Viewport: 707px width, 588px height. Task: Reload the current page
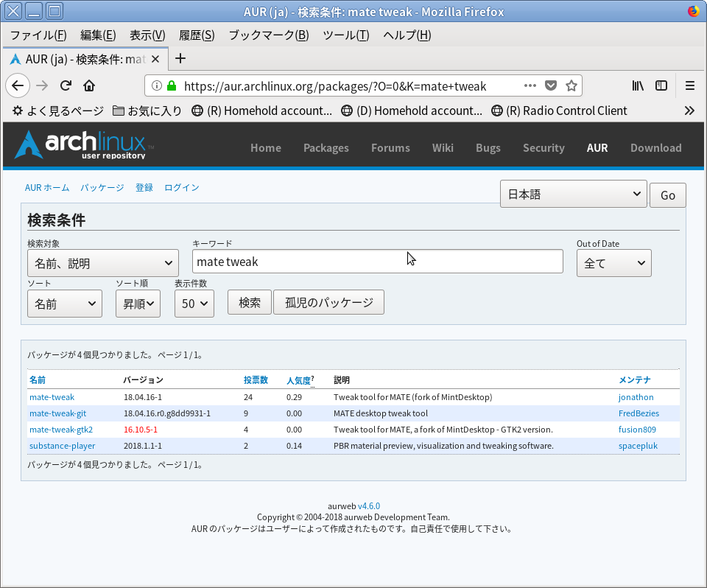(66, 85)
